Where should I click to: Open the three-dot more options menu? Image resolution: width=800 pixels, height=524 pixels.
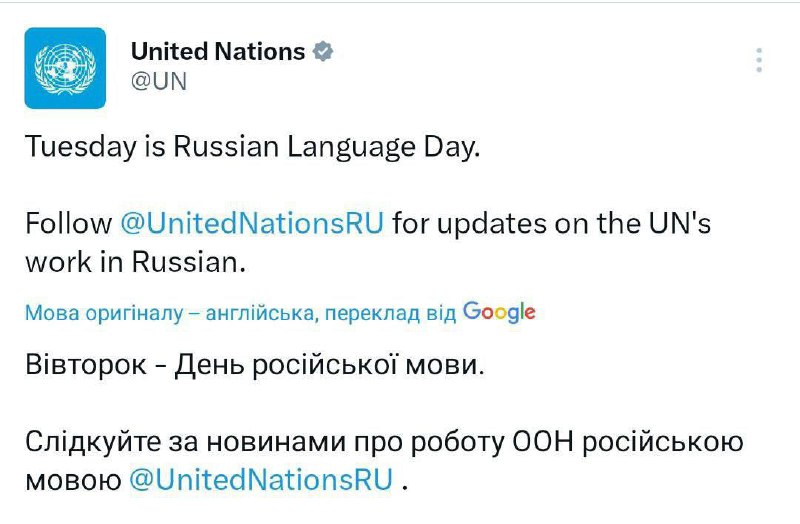(x=759, y=60)
